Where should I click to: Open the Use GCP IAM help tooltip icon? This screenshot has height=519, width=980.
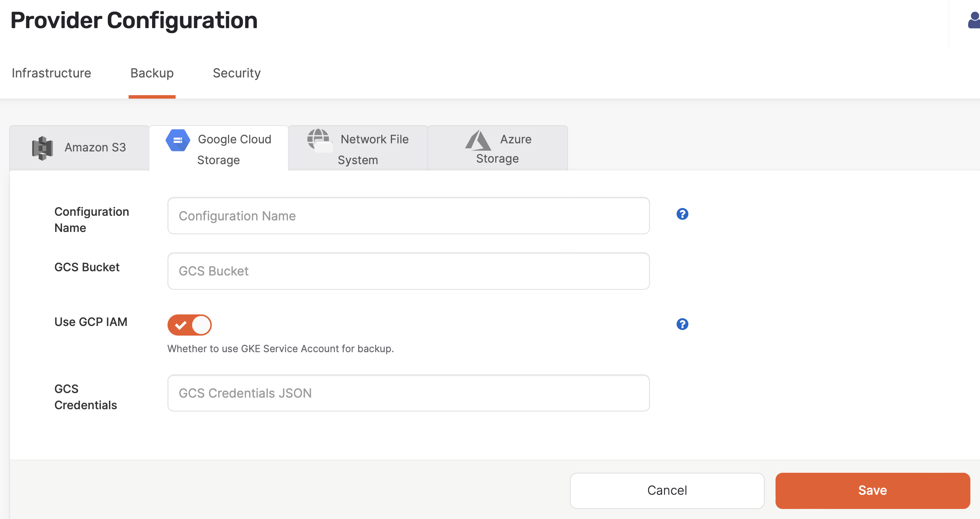683,324
